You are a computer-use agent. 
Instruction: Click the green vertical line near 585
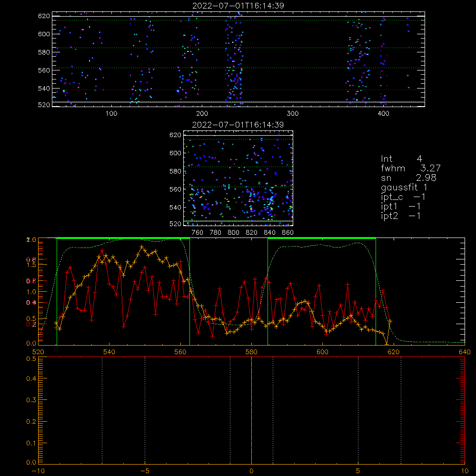(268, 291)
